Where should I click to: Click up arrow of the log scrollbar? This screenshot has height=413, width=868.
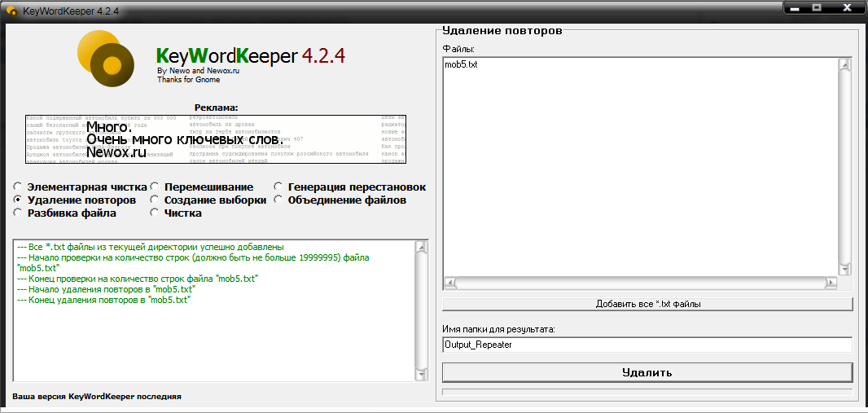(421, 248)
